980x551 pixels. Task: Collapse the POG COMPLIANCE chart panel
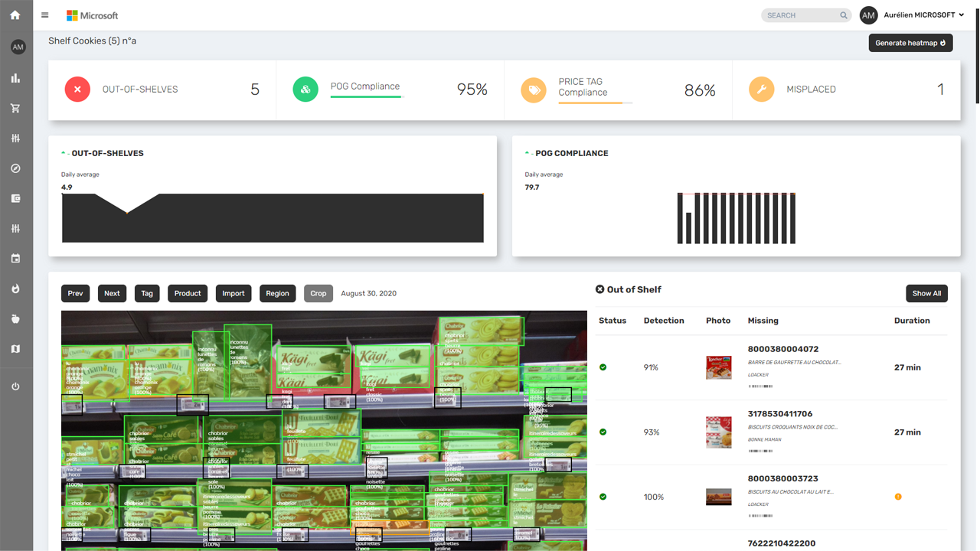[528, 153]
